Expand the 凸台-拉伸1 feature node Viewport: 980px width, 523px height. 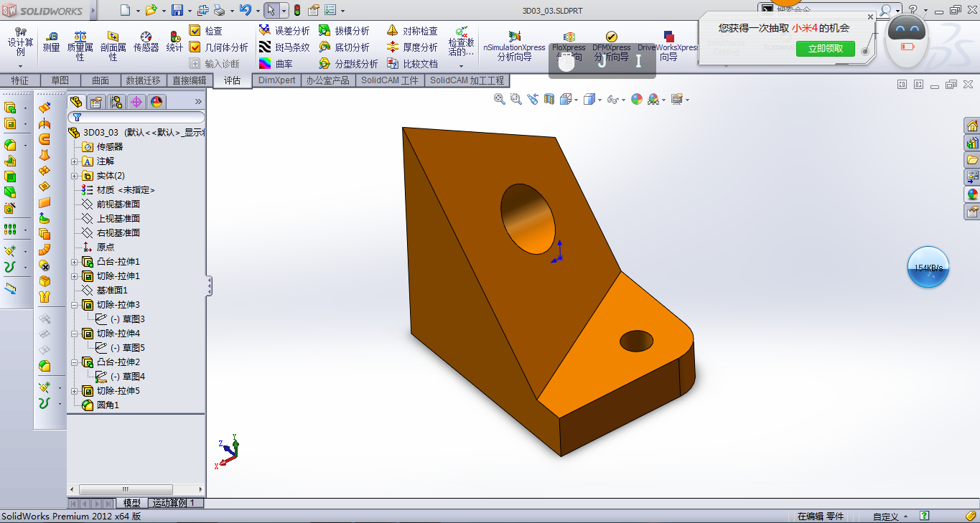coord(75,262)
